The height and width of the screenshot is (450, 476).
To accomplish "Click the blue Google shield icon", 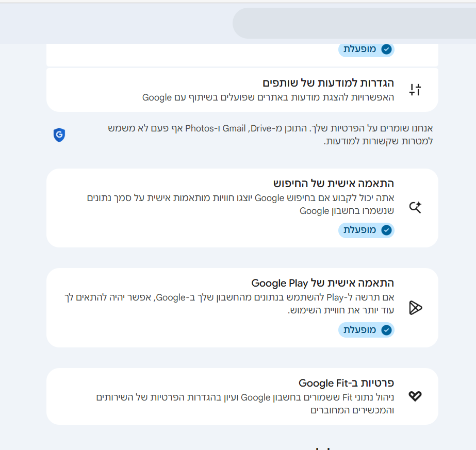I will [x=59, y=135].
